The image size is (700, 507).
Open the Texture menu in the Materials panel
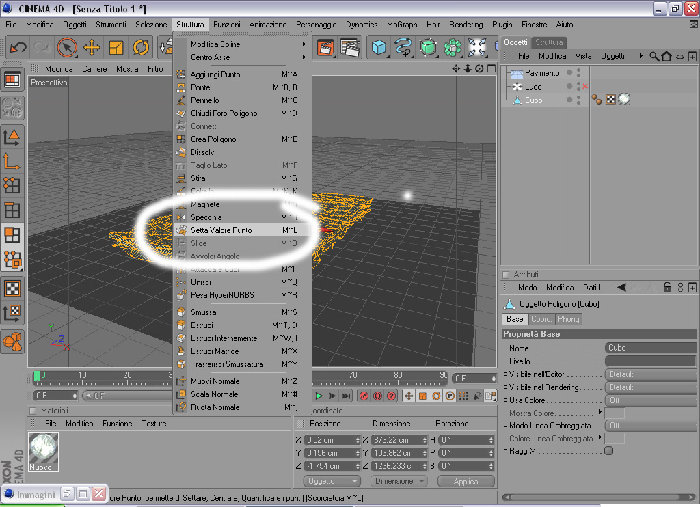click(154, 423)
